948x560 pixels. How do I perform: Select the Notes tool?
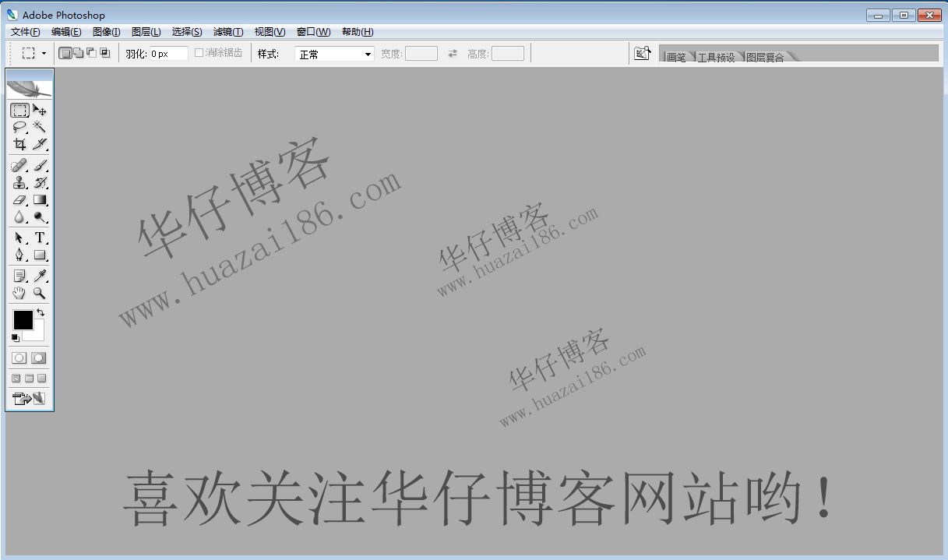[19, 276]
